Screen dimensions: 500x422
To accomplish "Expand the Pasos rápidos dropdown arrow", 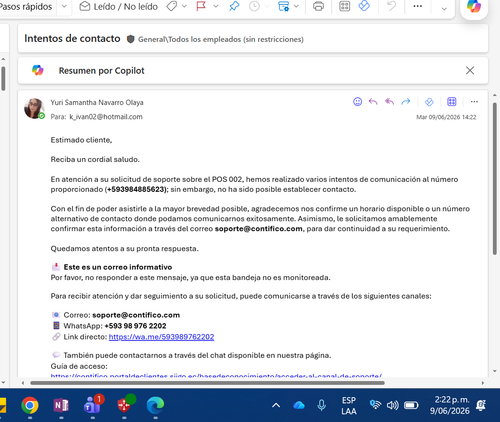I will 64,6.
